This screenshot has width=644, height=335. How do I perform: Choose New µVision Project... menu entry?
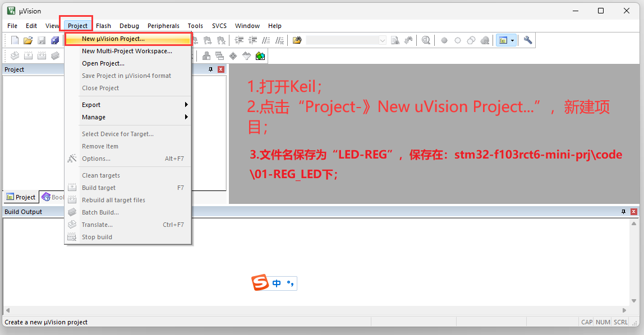click(128, 39)
